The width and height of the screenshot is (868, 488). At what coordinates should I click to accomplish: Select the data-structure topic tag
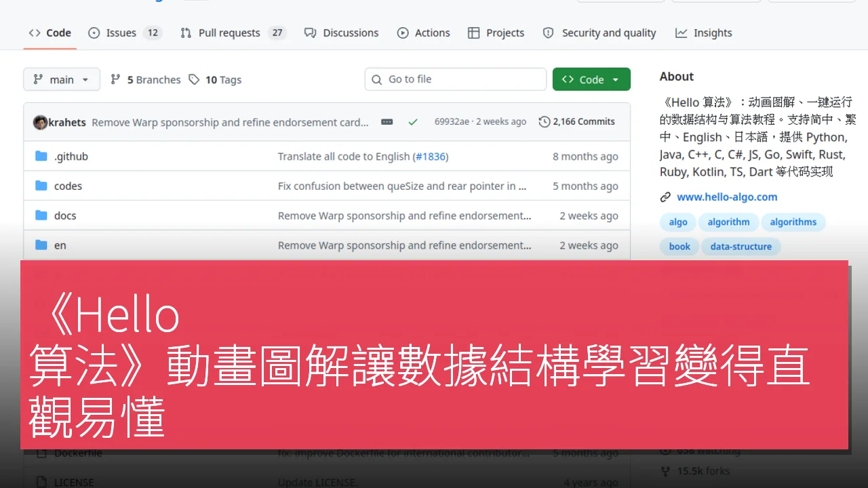pyautogui.click(x=741, y=246)
